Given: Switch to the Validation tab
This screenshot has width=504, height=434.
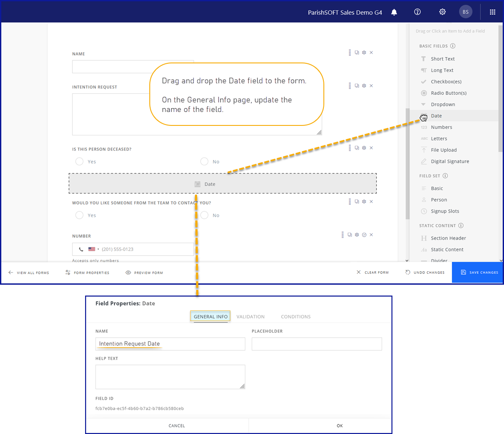Looking at the screenshot, I should (x=250, y=317).
